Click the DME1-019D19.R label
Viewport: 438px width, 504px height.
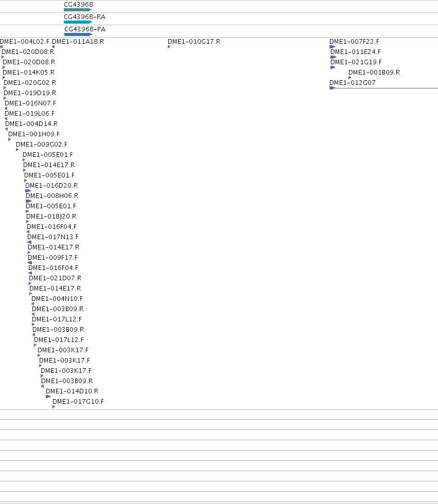[30, 93]
